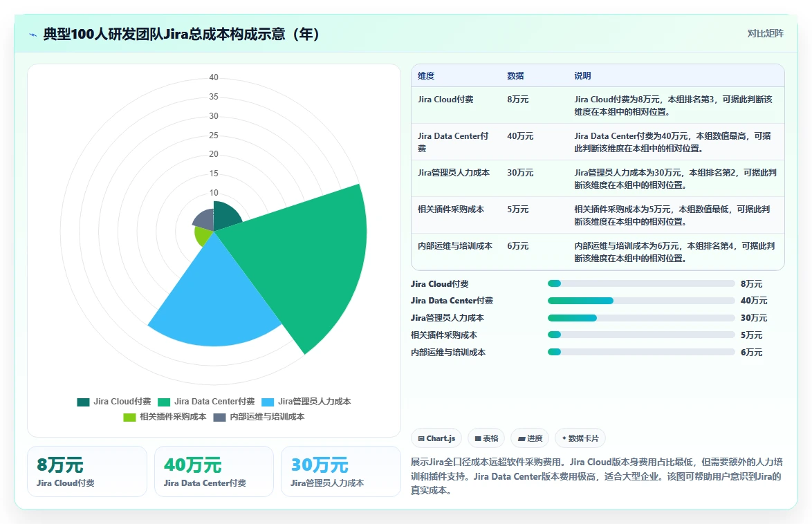This screenshot has width=812, height=524.
Task: Open the 8万元 Jira Cloud付费 data card
Action: pyautogui.click(x=87, y=471)
